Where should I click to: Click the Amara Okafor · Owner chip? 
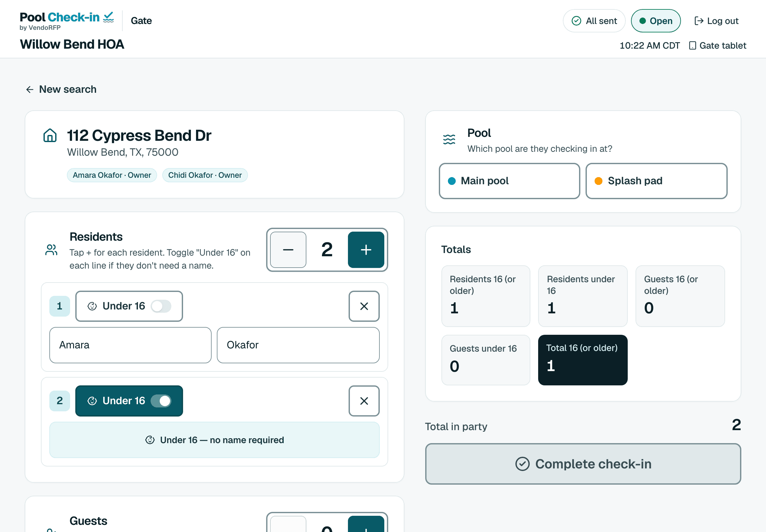112,175
